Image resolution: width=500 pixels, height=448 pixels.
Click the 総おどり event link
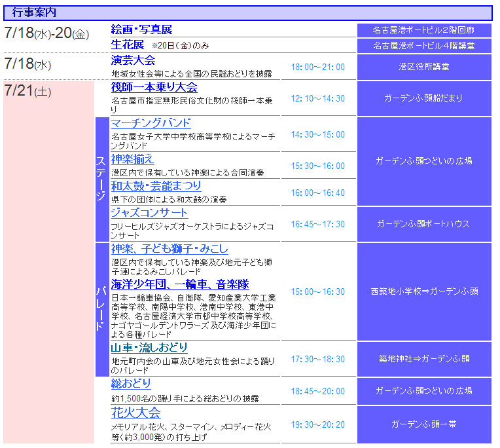(131, 384)
